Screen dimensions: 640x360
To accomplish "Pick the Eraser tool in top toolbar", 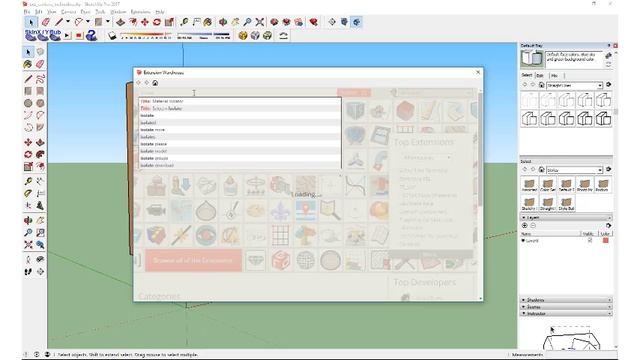I will 45,22.
